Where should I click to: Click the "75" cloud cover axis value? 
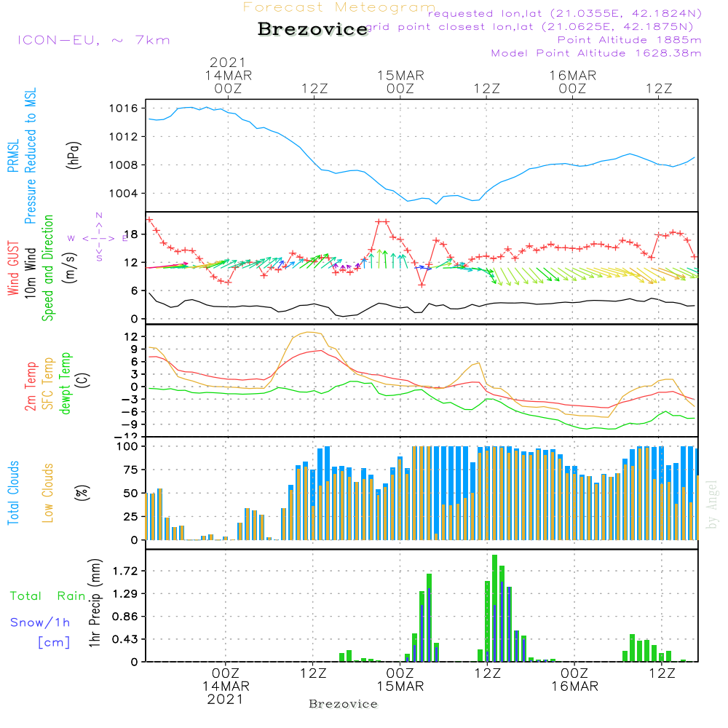tap(131, 470)
